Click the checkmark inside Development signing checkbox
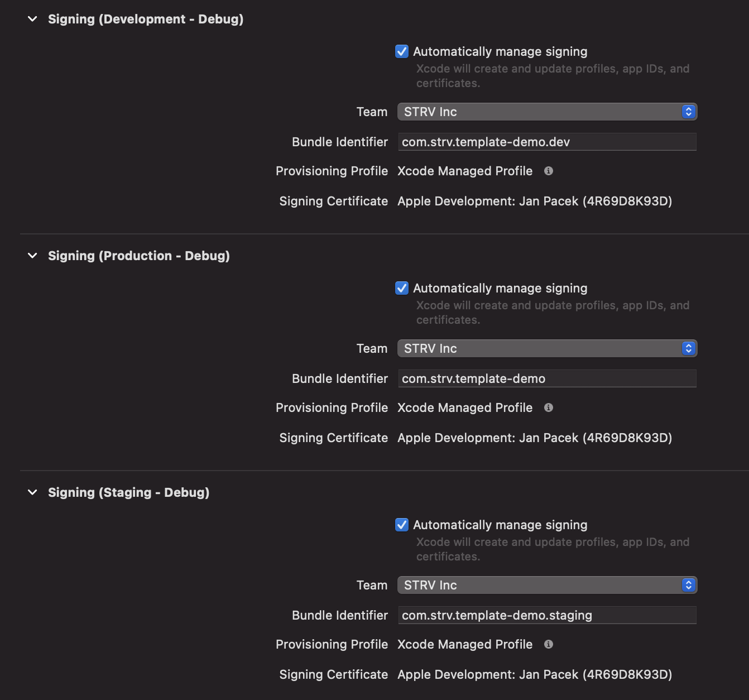The width and height of the screenshot is (749, 700). pos(401,51)
